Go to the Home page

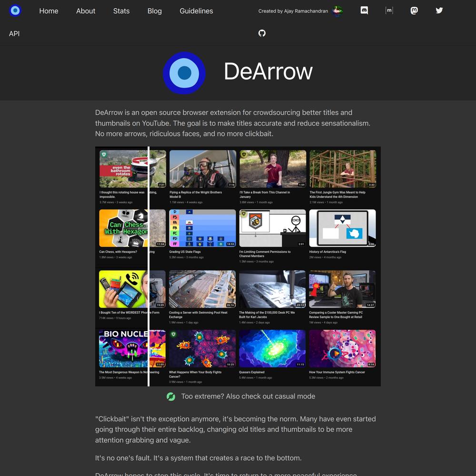pos(49,11)
